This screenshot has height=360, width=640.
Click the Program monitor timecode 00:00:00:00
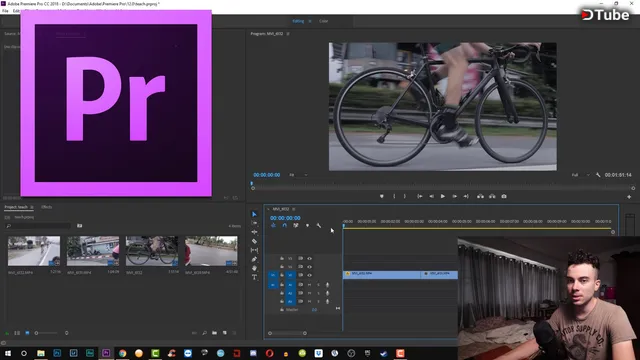click(267, 175)
